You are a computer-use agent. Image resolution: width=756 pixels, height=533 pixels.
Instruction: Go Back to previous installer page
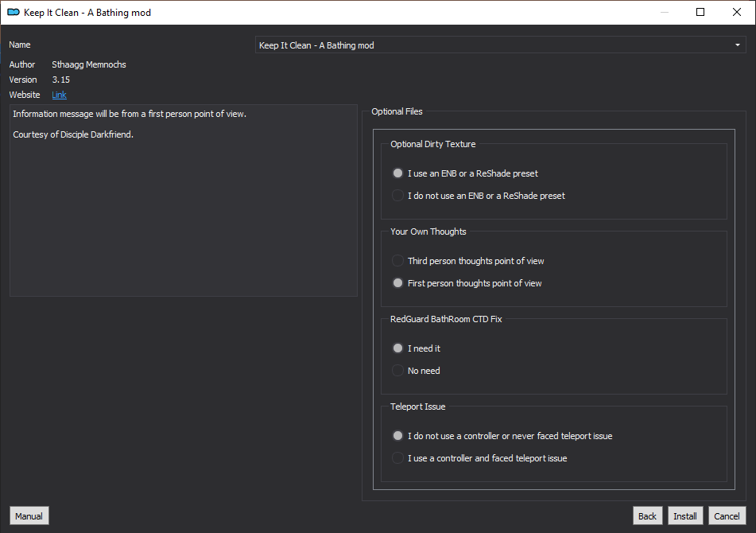[x=648, y=516]
